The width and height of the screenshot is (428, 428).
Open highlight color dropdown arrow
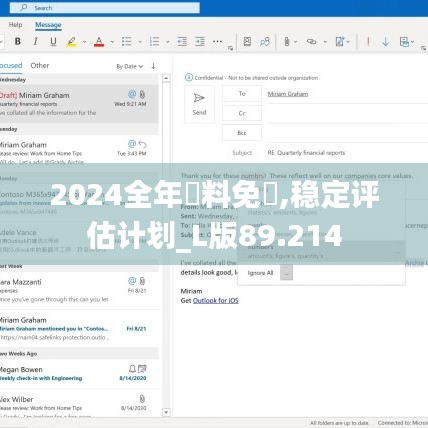[x=84, y=42]
